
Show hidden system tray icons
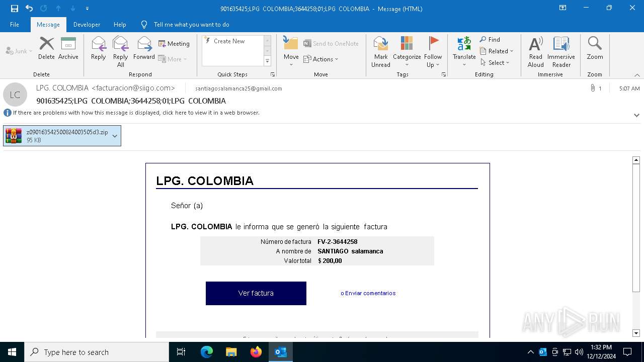[531, 352]
